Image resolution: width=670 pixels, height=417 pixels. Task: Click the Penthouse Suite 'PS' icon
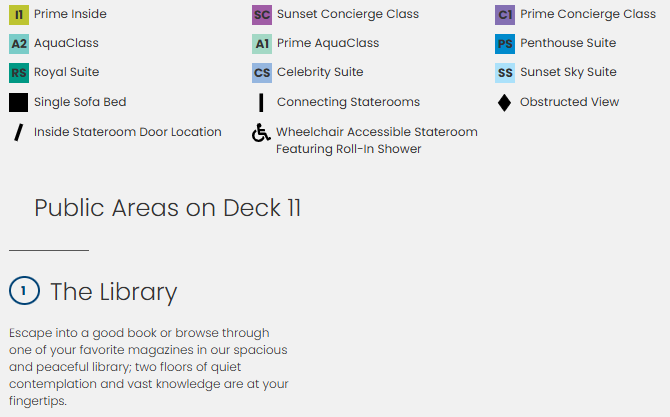pyautogui.click(x=505, y=44)
